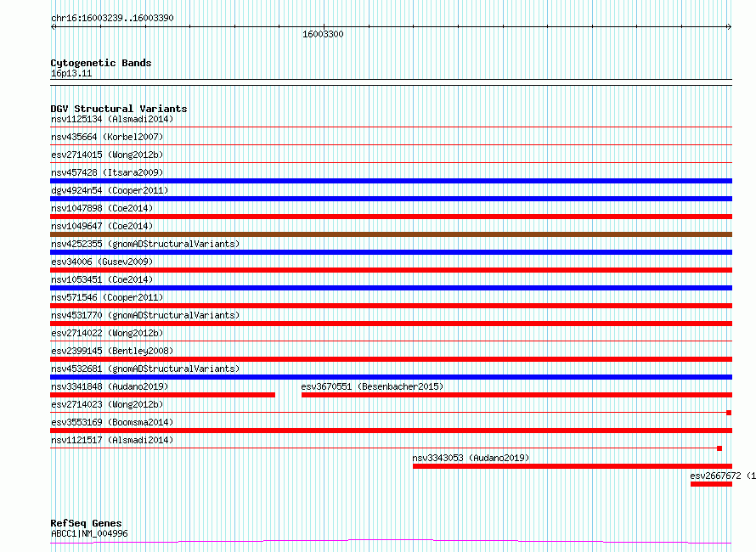Click the blue bar for nsv4252355
The image size is (756, 552).
click(x=391, y=252)
